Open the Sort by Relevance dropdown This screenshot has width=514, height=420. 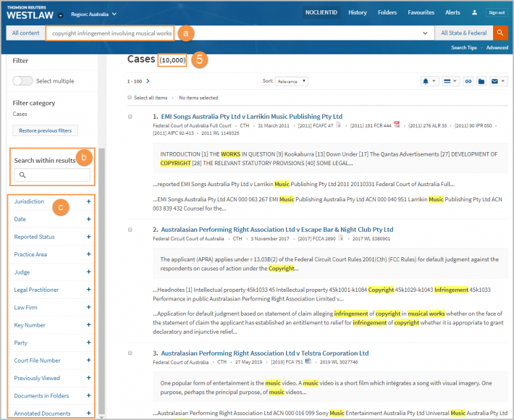click(x=292, y=81)
